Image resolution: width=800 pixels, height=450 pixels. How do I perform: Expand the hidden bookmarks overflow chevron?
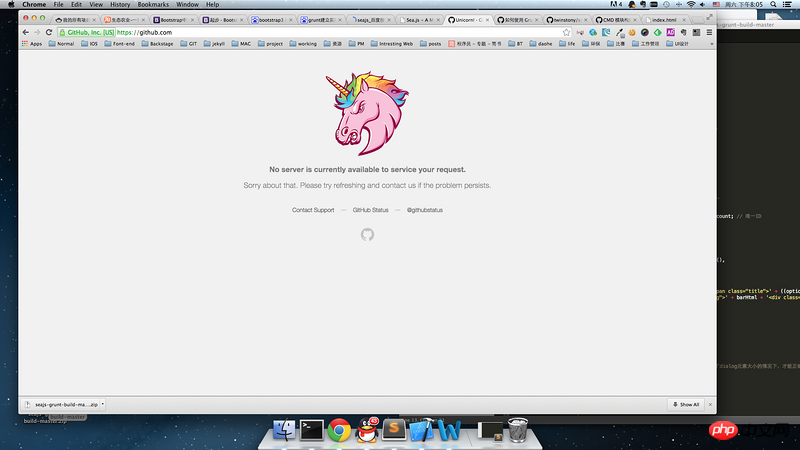[x=712, y=44]
